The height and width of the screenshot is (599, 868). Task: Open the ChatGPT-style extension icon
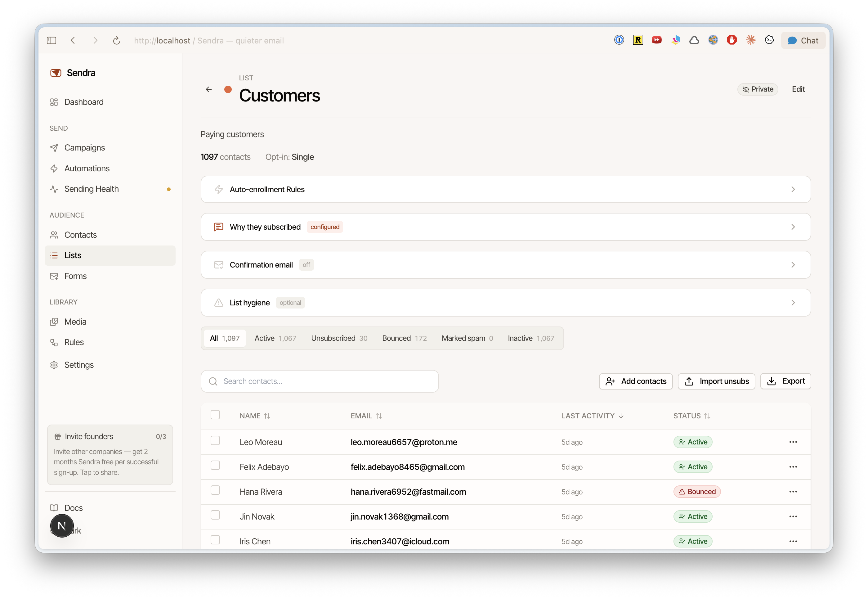(769, 40)
